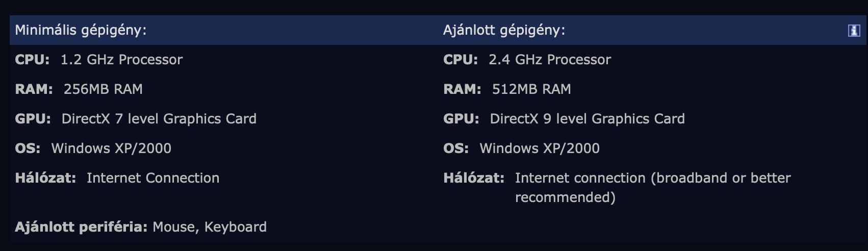868x251 pixels.
Task: Select the "2.4 GHz Processor" text
Action: coord(550,60)
